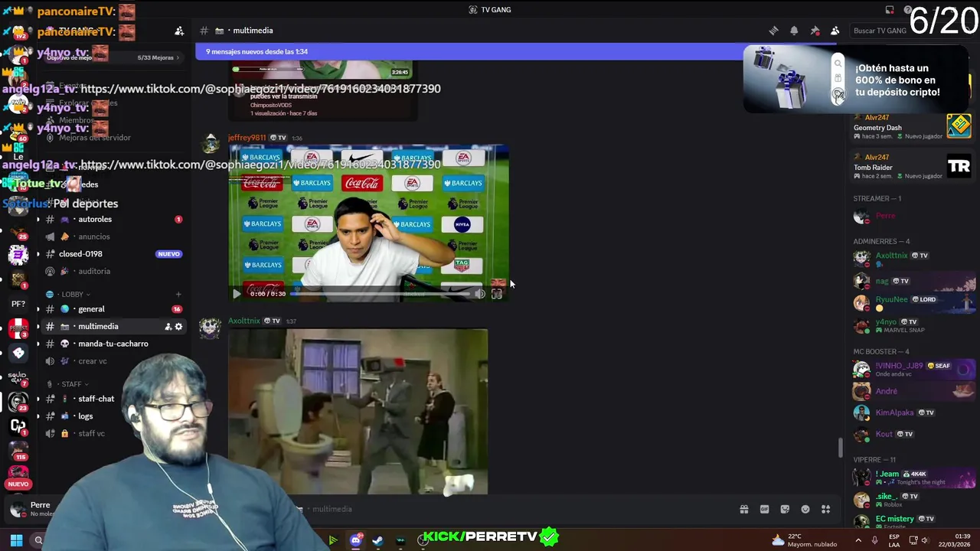
Task: Select the PF? server in sidebar
Action: [x=18, y=304]
